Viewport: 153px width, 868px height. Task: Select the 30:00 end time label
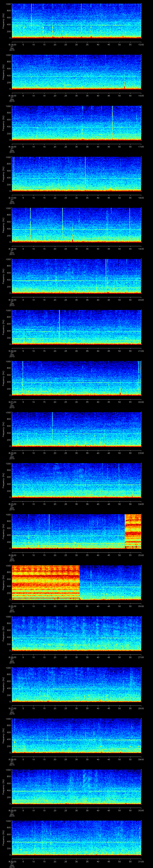141,810
